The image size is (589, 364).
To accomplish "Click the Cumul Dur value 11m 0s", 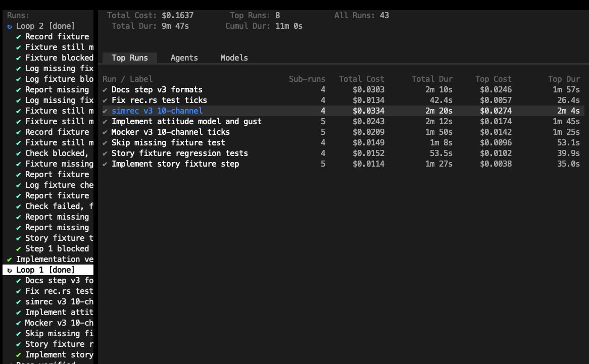I will (289, 26).
